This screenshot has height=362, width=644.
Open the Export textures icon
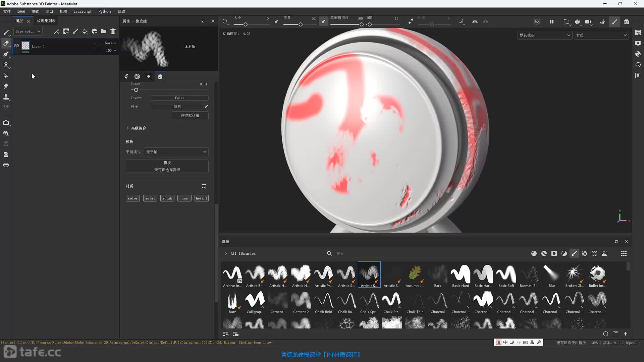tap(6, 122)
